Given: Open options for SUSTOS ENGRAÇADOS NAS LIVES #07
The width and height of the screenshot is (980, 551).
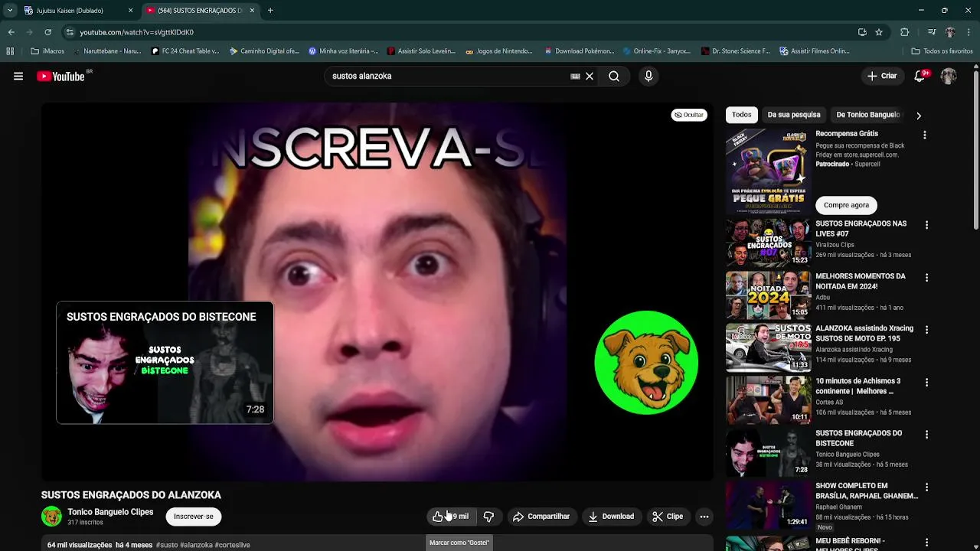Looking at the screenshot, I should (926, 225).
